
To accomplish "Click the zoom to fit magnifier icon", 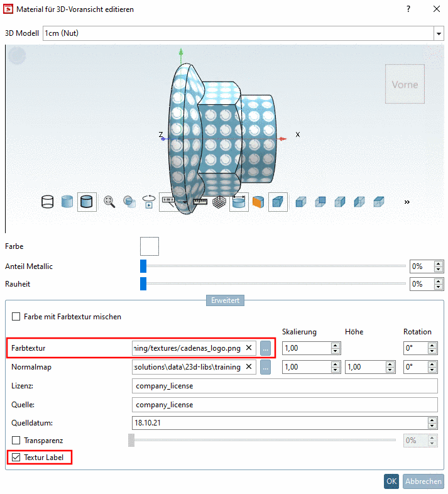I will [109, 202].
